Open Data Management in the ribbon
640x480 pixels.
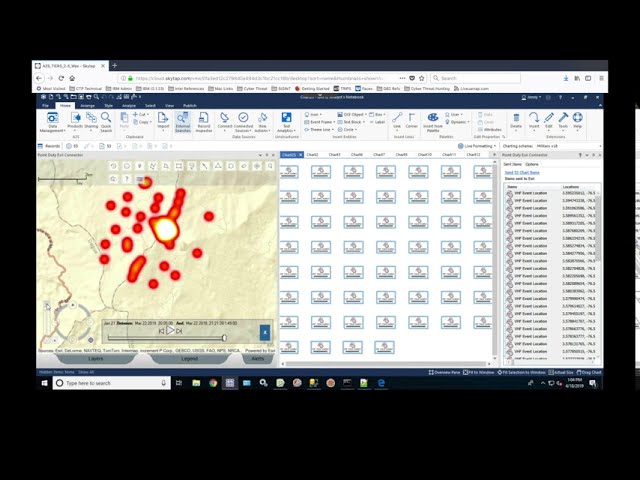point(52,122)
